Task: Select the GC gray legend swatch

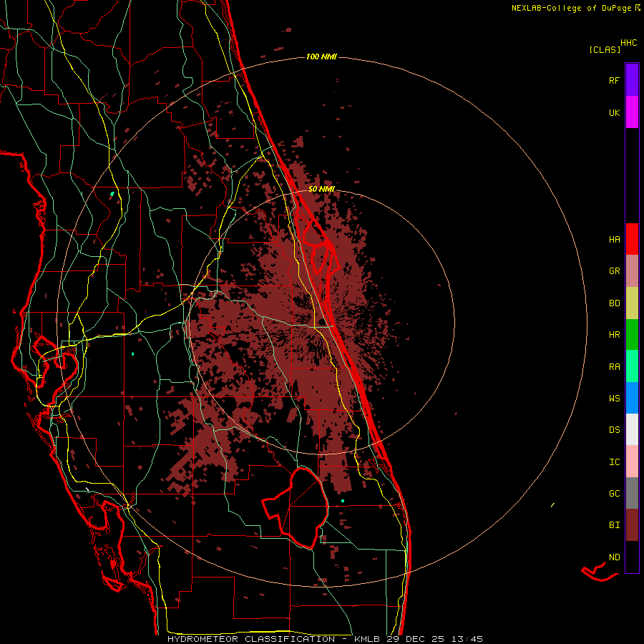Action: tap(632, 493)
